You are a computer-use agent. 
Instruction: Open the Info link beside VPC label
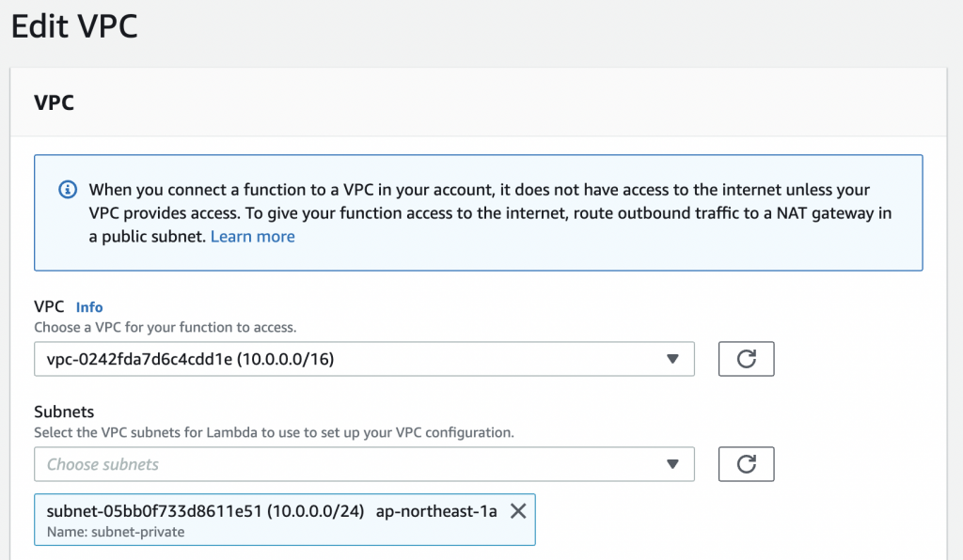(x=89, y=307)
